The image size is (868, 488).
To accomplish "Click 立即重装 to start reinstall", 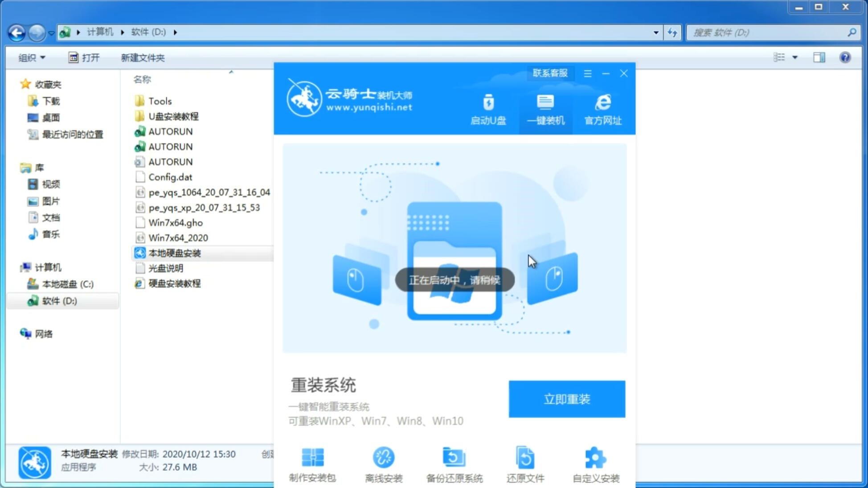I will tap(567, 399).
